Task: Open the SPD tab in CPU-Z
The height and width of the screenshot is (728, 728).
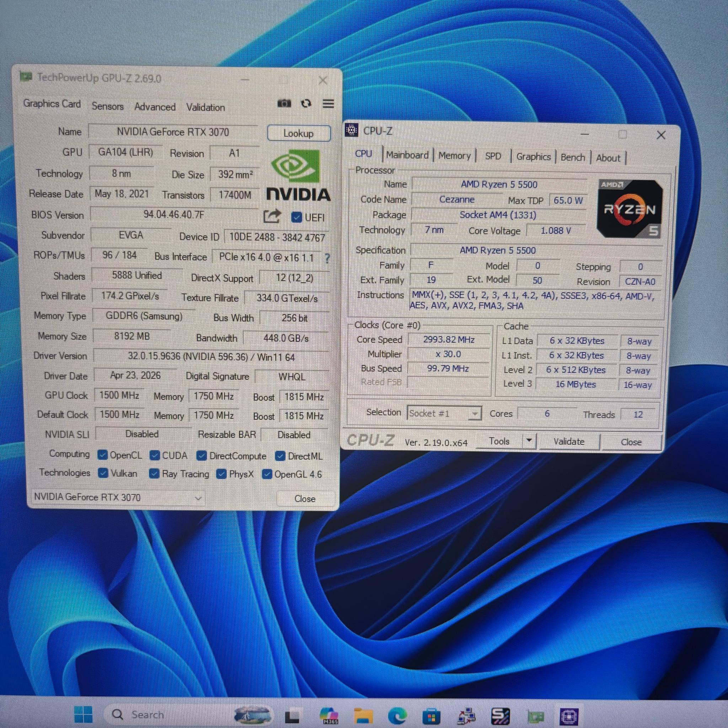Action: coord(493,156)
